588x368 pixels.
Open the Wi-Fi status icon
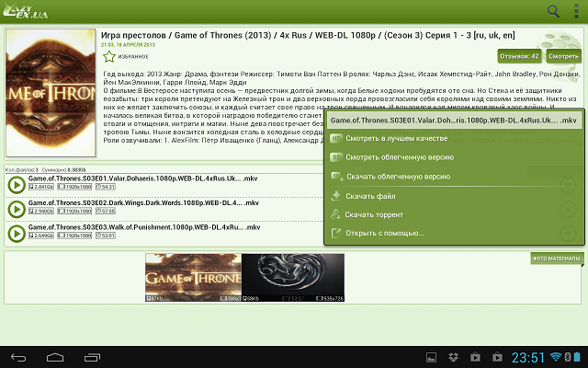tap(556, 356)
